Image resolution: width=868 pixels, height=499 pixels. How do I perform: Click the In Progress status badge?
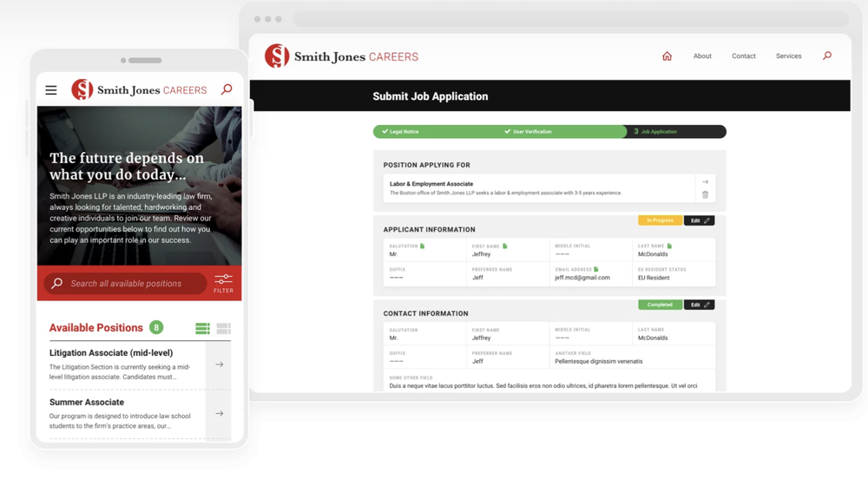coord(660,220)
